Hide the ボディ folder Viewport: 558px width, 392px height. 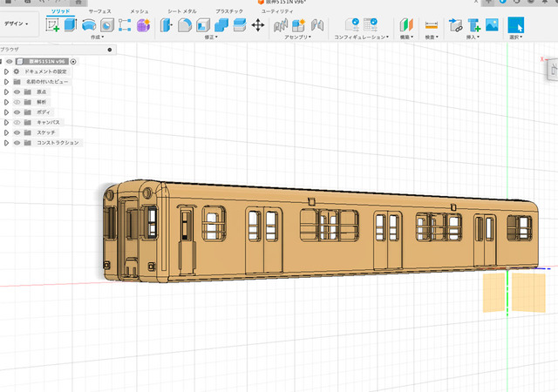point(17,112)
